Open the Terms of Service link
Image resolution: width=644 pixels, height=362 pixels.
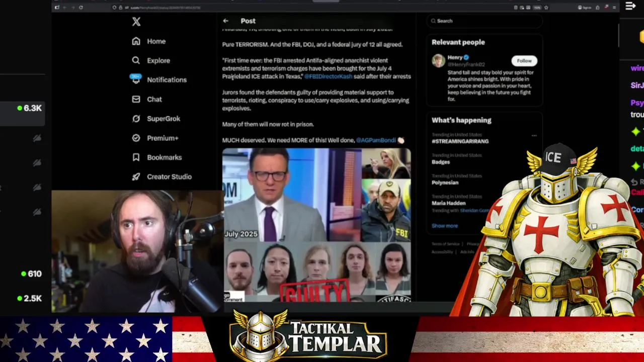click(x=446, y=244)
